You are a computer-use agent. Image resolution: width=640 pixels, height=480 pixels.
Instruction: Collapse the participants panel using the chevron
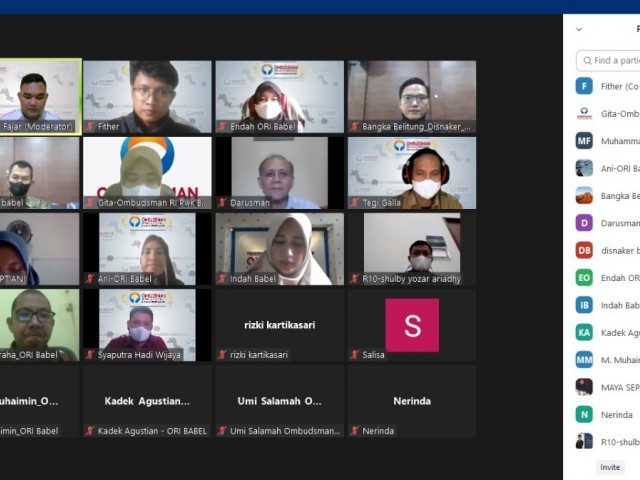point(579,29)
